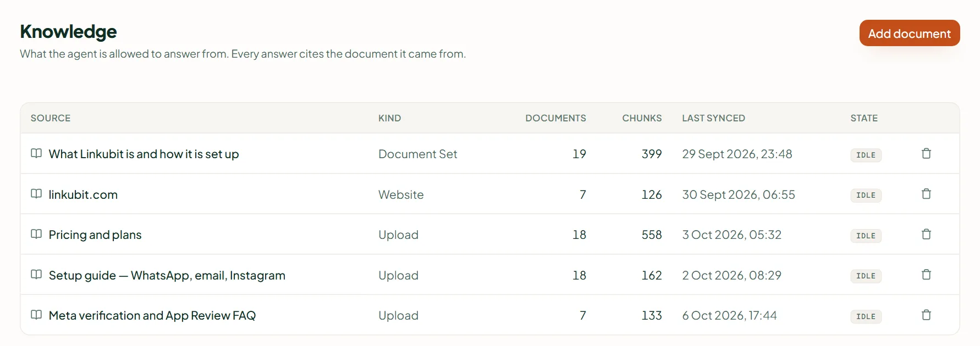This screenshot has width=980, height=346.
Task: Click sync date '6 Oct 2026, 17:44'
Action: [729, 315]
